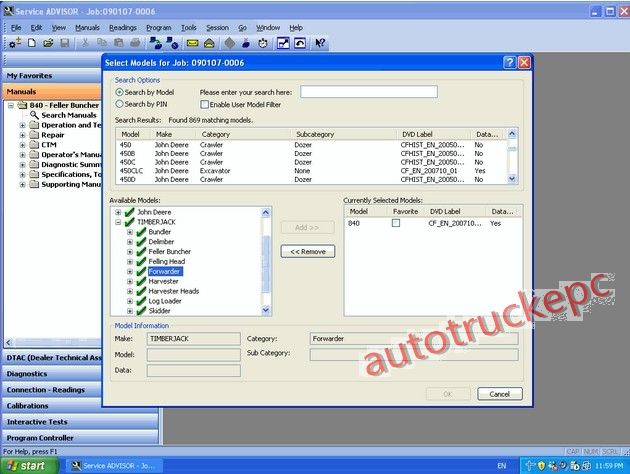Screen dimensions: 630x474
Task: Click the shield icon in system tray
Action: [541, 466]
